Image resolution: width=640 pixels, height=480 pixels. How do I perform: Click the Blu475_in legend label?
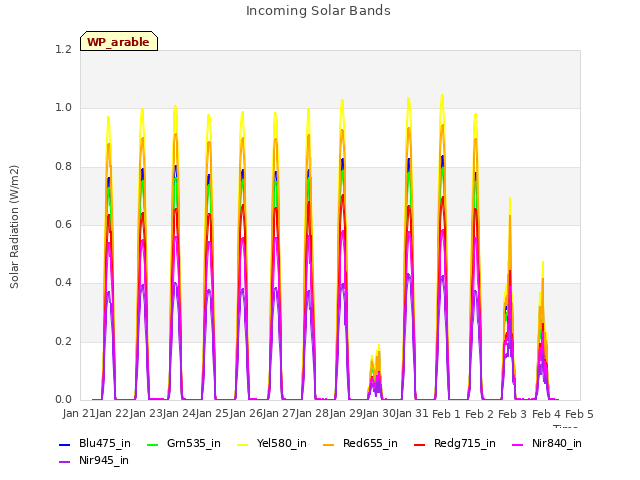pyautogui.click(x=105, y=443)
